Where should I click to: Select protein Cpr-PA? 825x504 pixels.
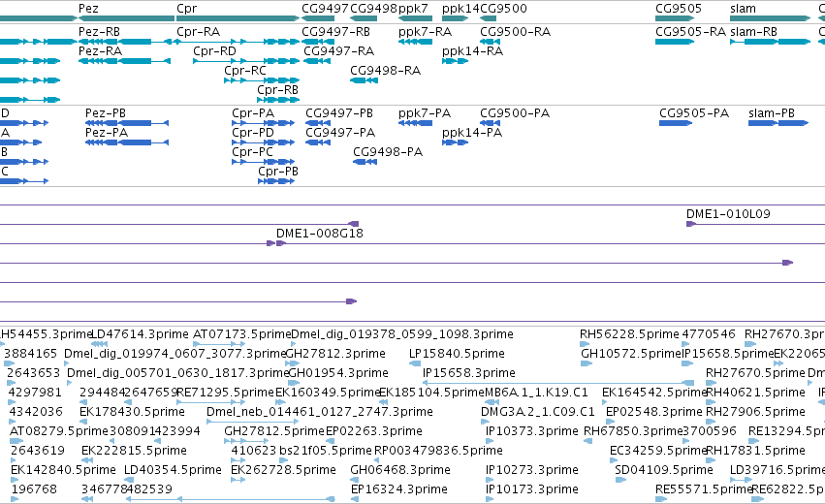[253, 113]
